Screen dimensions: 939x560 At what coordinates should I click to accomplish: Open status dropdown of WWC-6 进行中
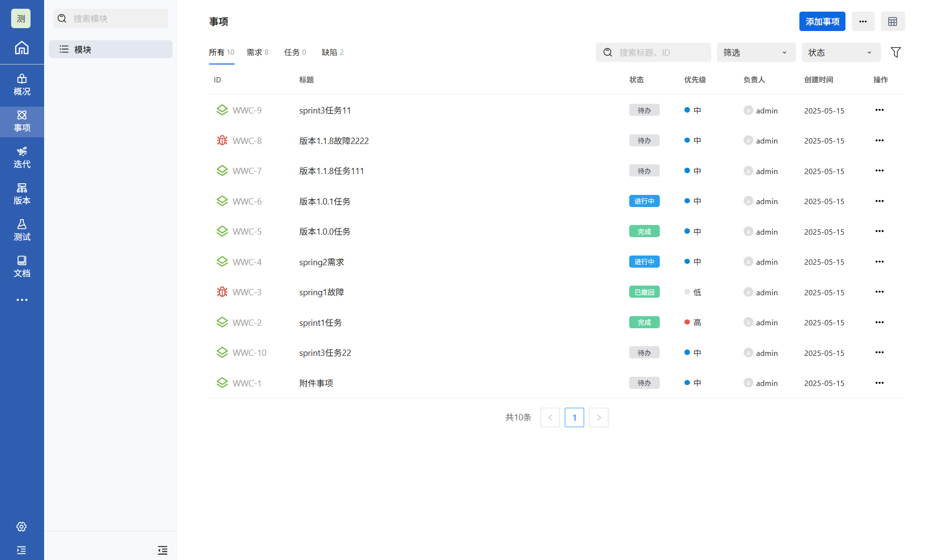[644, 201]
